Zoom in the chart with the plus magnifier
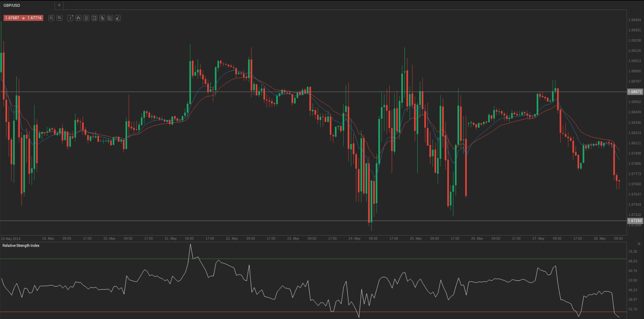This screenshot has width=644, height=319. click(60, 18)
